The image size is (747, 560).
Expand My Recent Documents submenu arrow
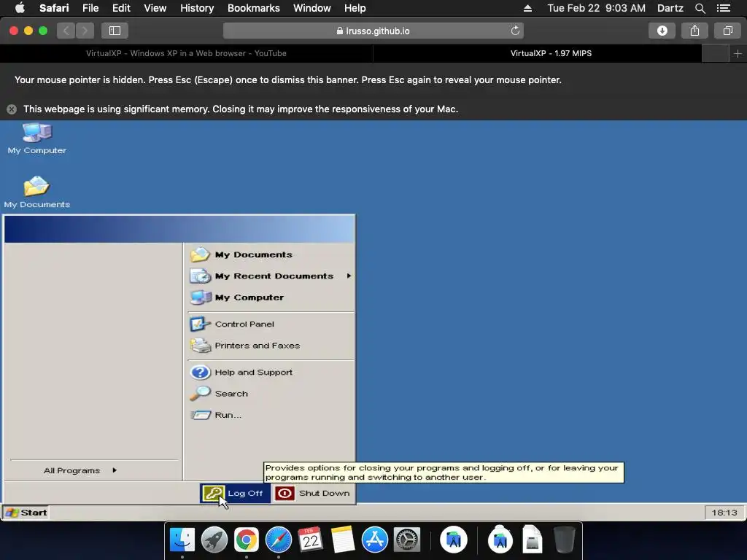[x=349, y=276]
